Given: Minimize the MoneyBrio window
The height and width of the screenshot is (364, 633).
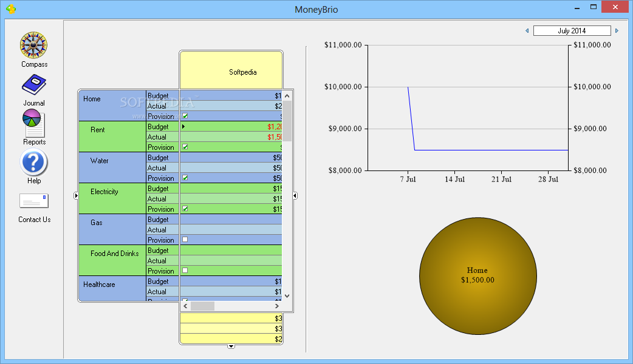Looking at the screenshot, I should coord(577,7).
